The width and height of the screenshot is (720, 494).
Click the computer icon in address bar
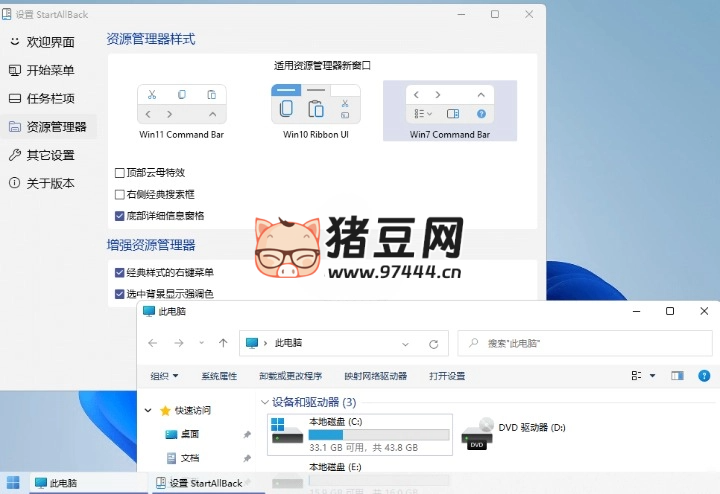point(252,343)
